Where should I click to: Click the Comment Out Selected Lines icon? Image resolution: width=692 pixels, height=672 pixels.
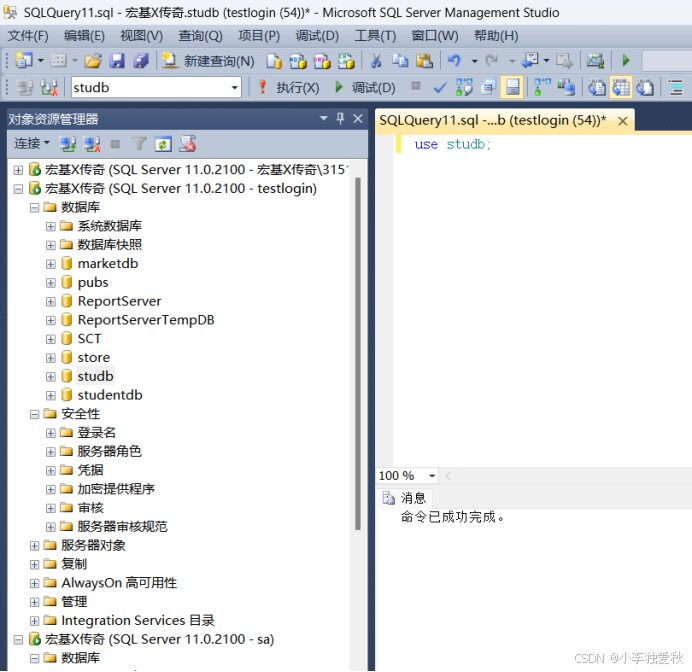click(x=676, y=87)
